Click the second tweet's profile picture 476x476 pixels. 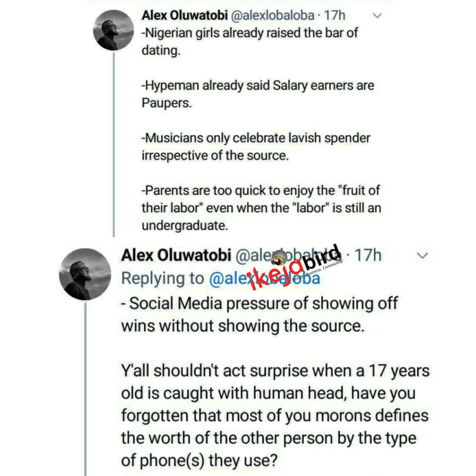[85, 273]
